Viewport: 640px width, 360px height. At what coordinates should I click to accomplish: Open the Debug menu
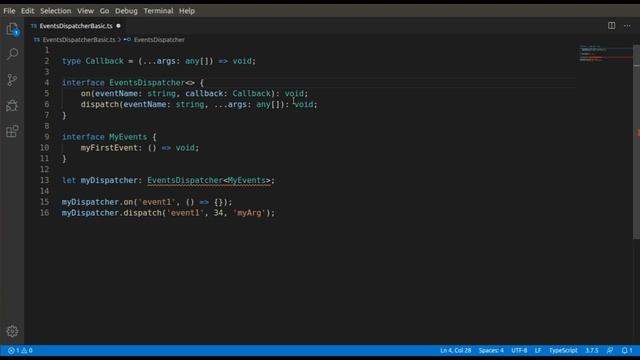tap(126, 11)
